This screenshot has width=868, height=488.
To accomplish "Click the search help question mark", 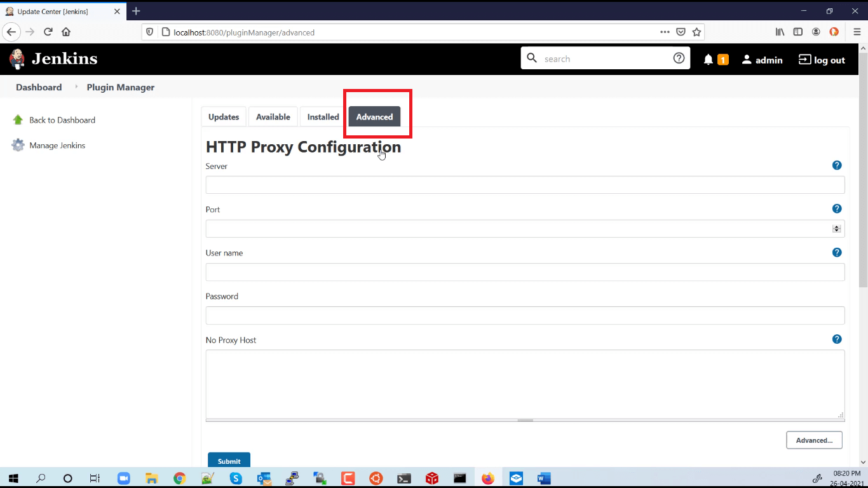I will 678,58.
